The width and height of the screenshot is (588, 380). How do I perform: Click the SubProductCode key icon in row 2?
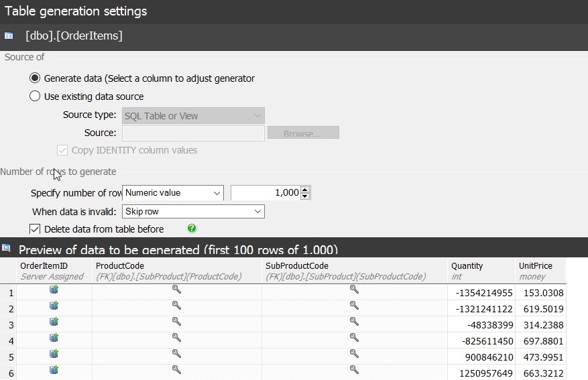click(355, 305)
